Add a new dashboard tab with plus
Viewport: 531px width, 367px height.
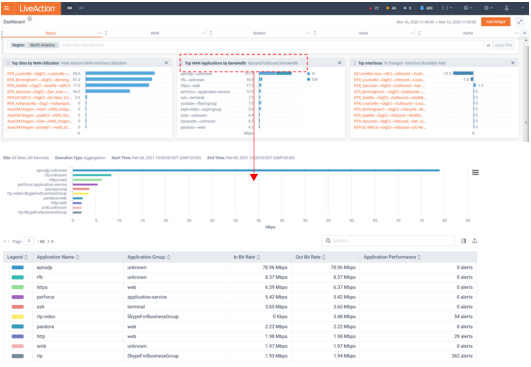pyautogui.click(x=525, y=33)
